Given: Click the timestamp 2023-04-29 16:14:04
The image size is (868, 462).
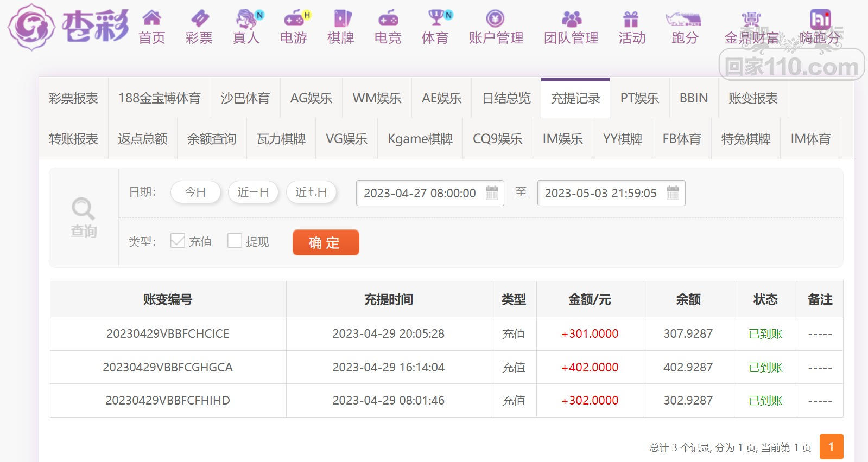Looking at the screenshot, I should (389, 367).
